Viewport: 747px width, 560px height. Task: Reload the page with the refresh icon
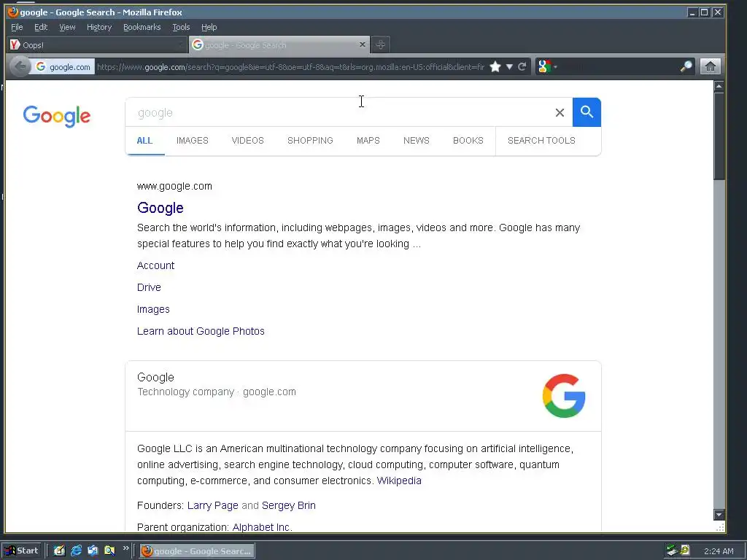click(522, 66)
